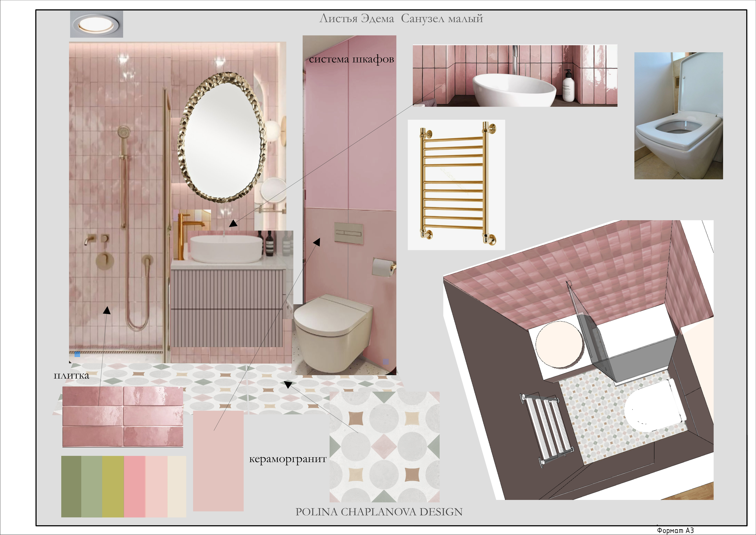Screen dimensions: 756x535
Task: Click the recessed ceiling spotlight image
Action: pyautogui.click(x=96, y=24)
